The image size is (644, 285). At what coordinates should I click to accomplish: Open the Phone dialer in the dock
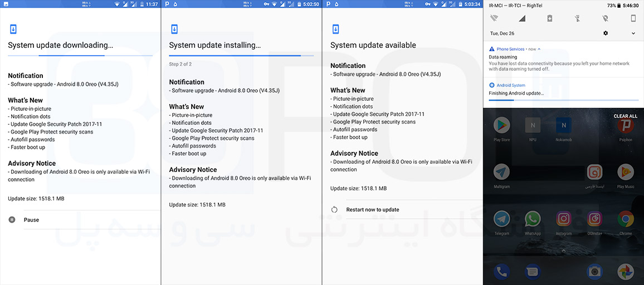pos(501,272)
